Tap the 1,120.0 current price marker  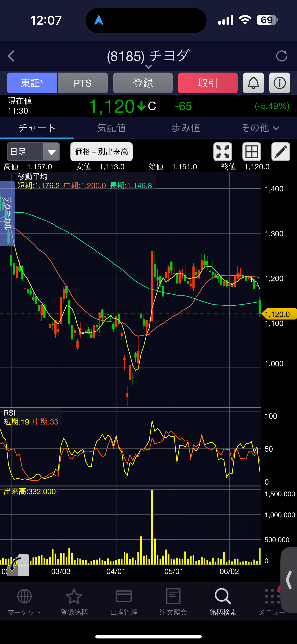(279, 314)
